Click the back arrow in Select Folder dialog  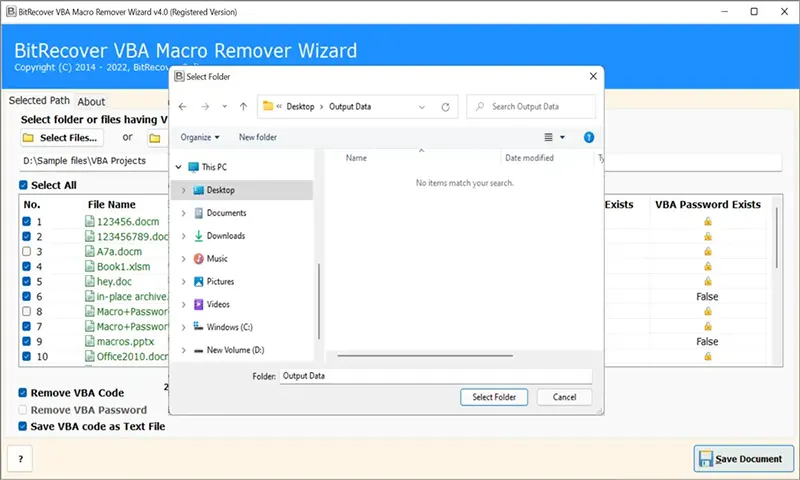tap(183, 106)
